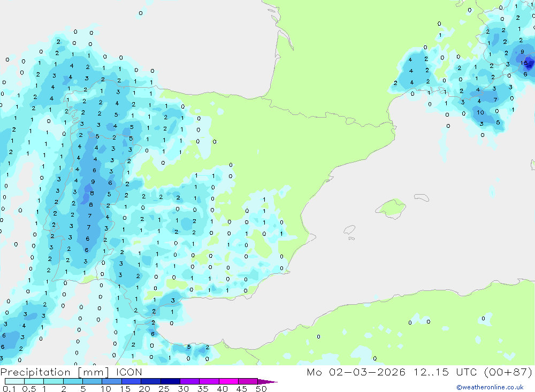Select the 35–40 mm legend color swatch
Screen dimensions: 535x392
coord(209,381)
